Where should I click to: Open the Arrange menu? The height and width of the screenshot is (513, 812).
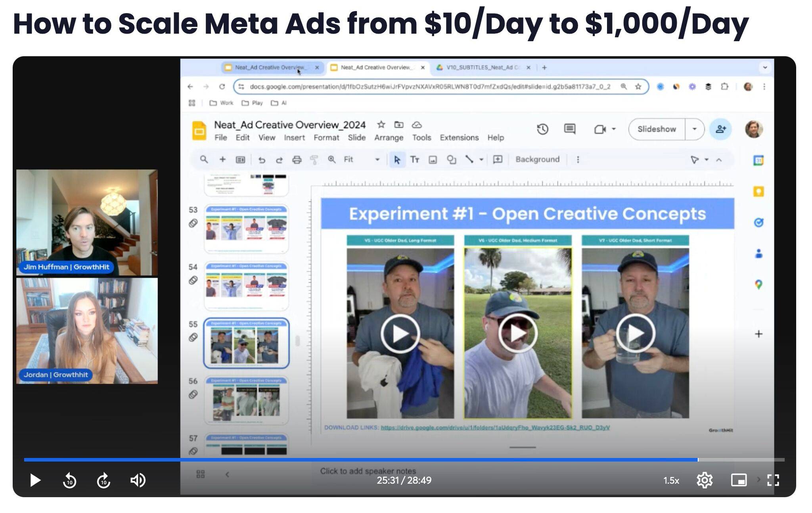[389, 138]
